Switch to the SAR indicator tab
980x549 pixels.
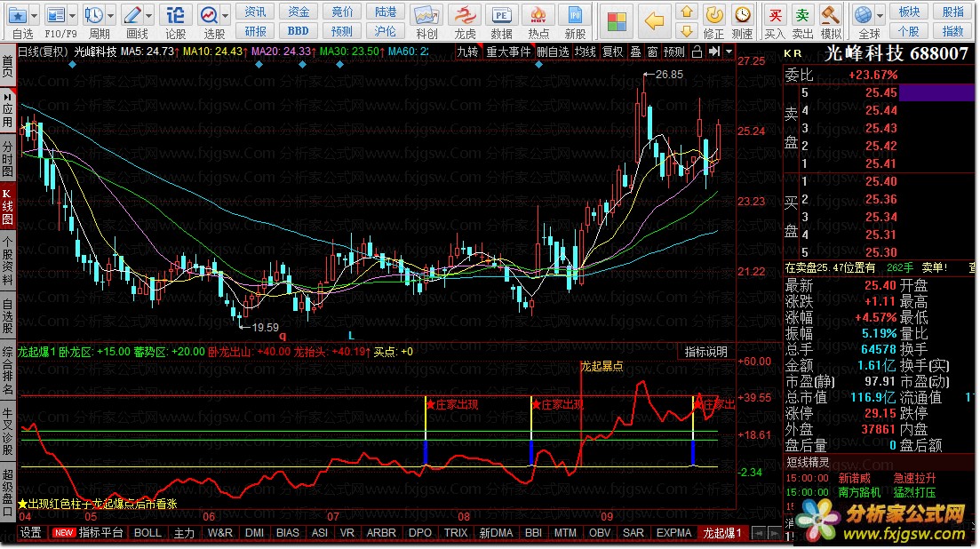633,533
